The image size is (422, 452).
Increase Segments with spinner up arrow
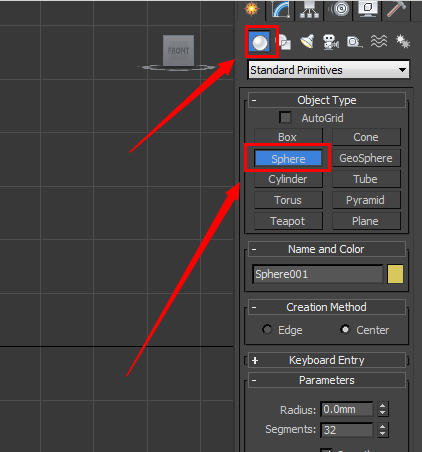click(383, 426)
